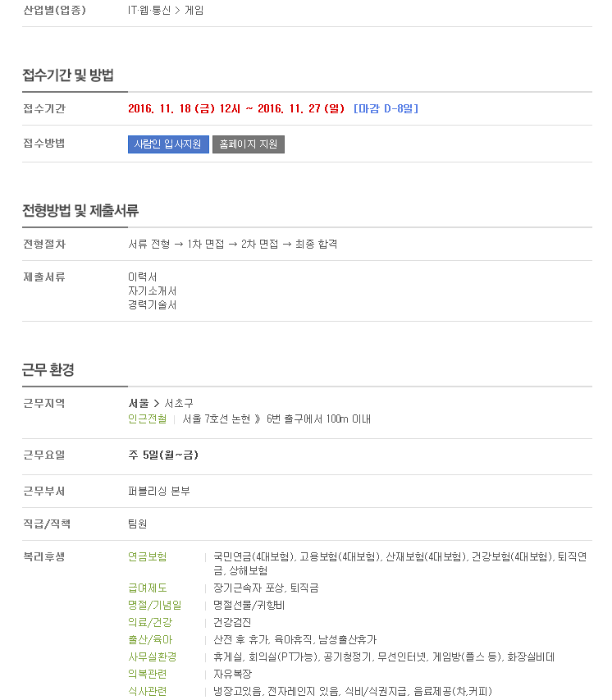Viewport: 612px width, 700px height.
Task: Click the 식사관련 benefit category
Action: point(148,691)
